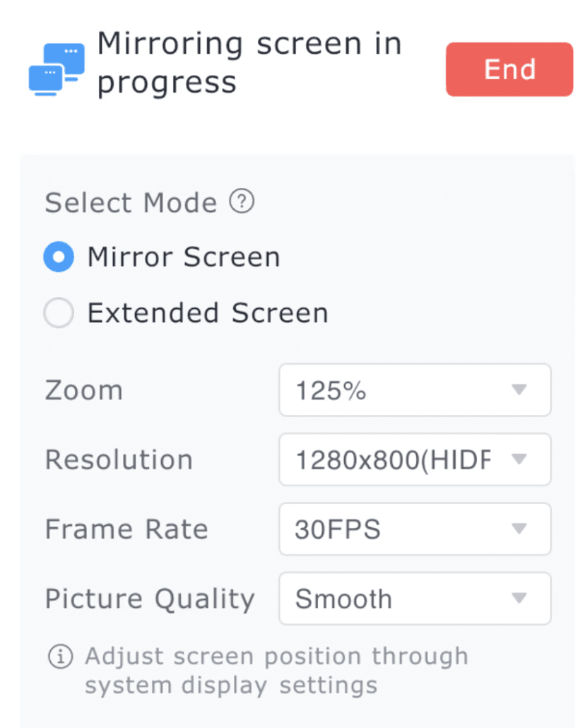End the screen mirroring session
Image resolution: width=585 pixels, height=728 pixels.
pyautogui.click(x=509, y=69)
